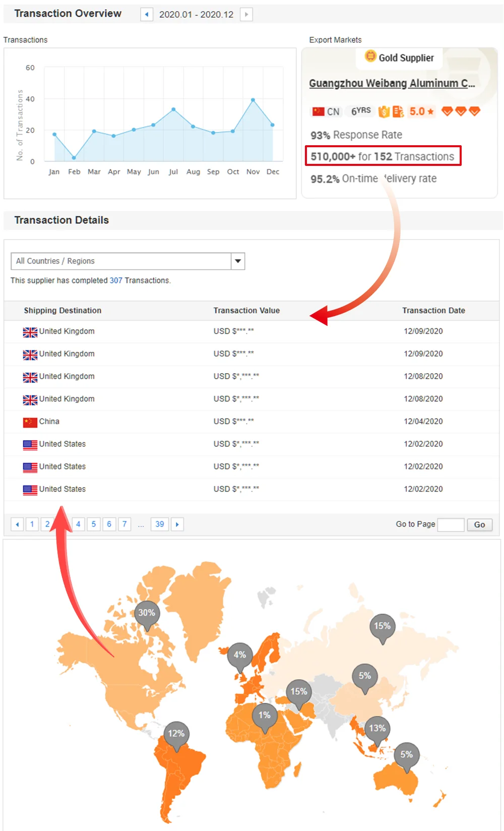
Task: Click the China flag next to CN
Action: 318,111
